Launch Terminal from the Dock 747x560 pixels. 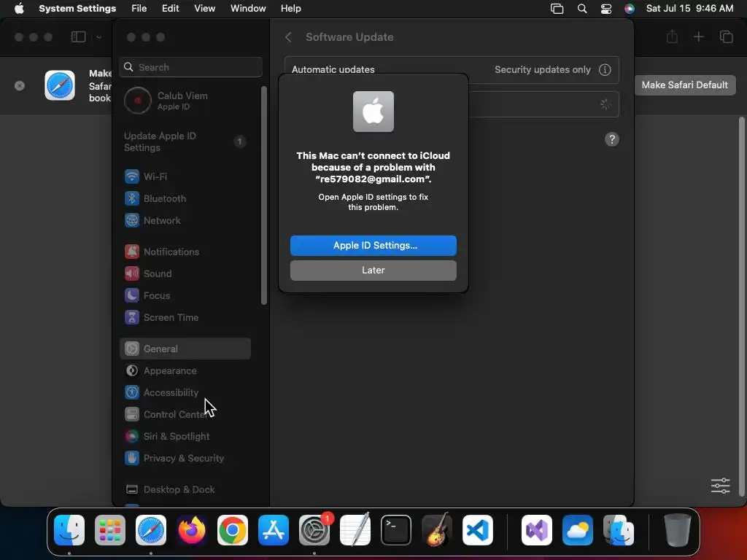(x=396, y=530)
